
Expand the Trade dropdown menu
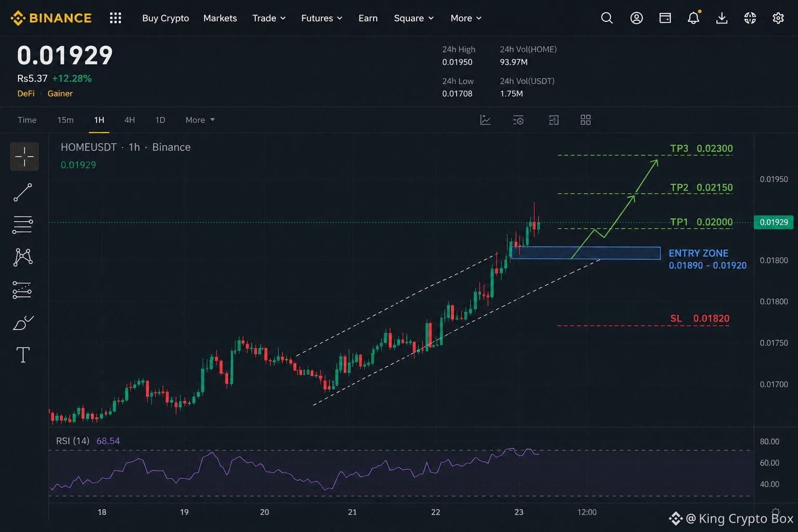pos(269,18)
